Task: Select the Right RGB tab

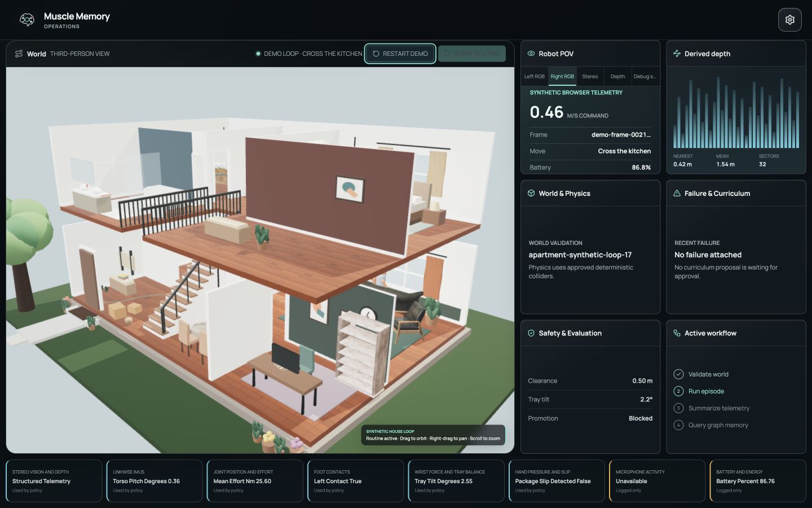Action: 562,76
